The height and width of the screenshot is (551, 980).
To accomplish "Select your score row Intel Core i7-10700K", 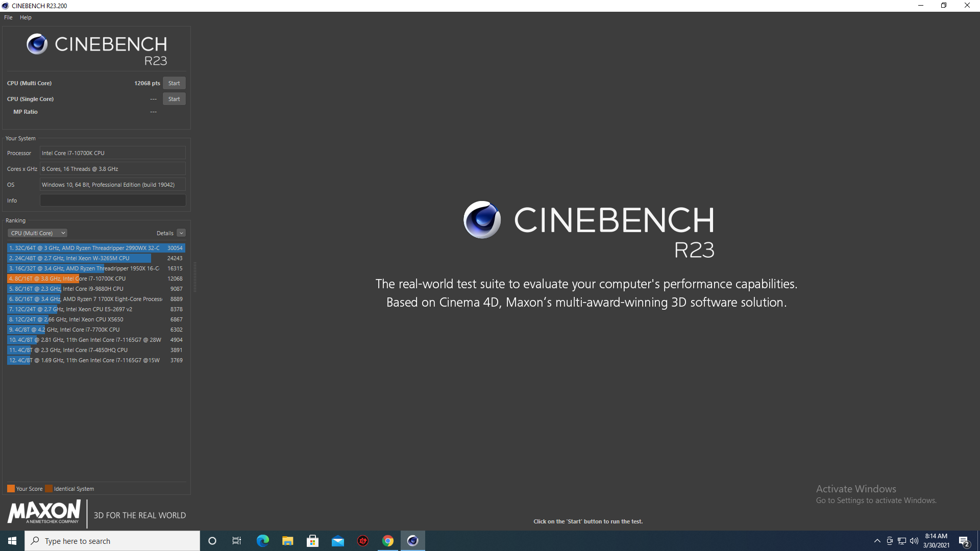I will [x=96, y=279].
